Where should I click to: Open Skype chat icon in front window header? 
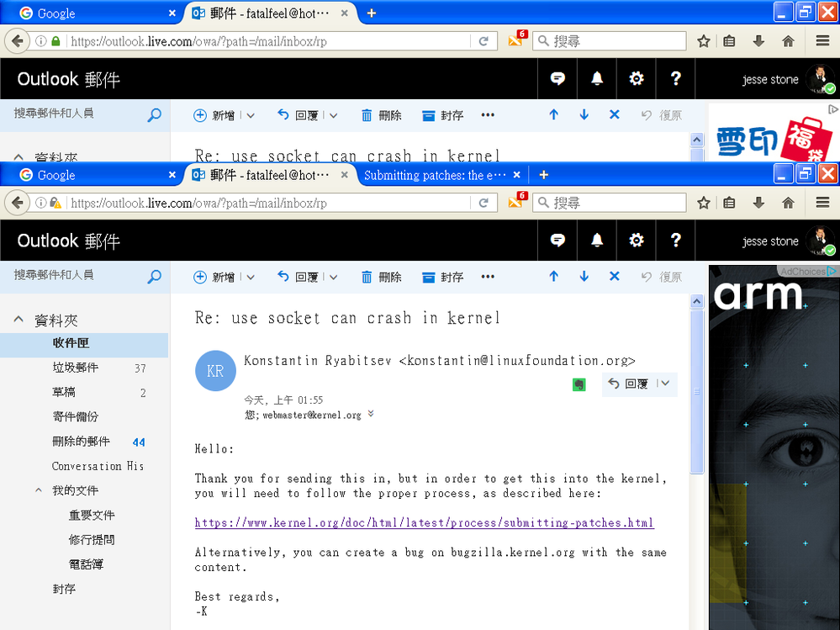click(x=557, y=241)
